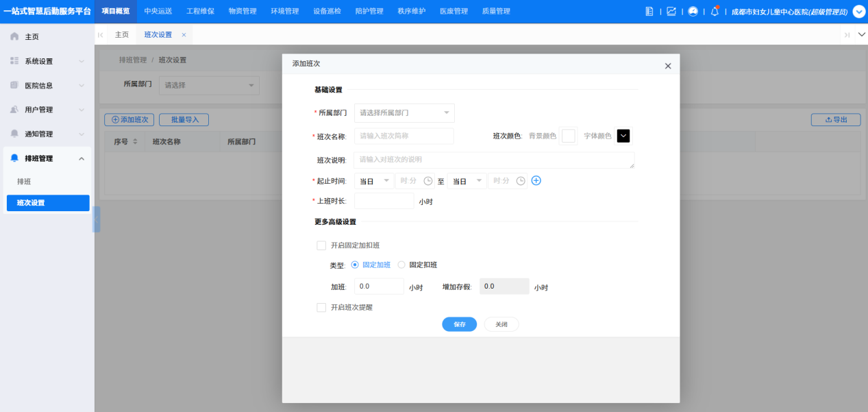Click 批量导入 button
The width and height of the screenshot is (868, 412).
[184, 119]
